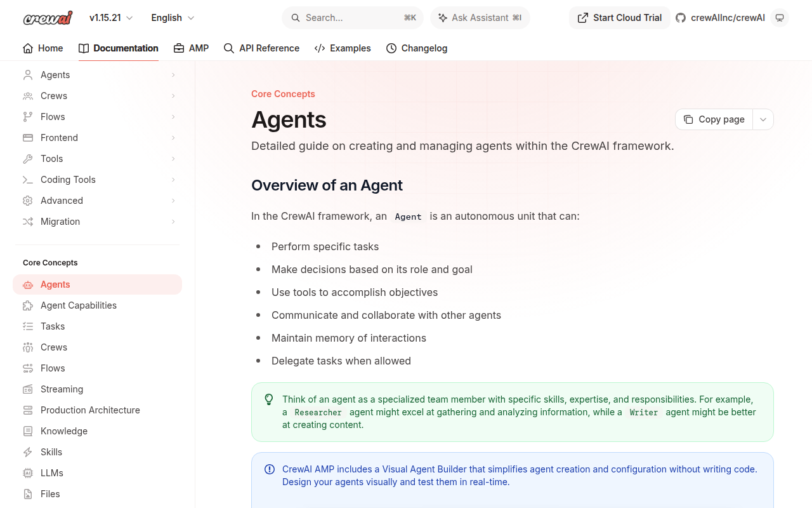The width and height of the screenshot is (812, 508).
Task: Click the Agents person icon in top sidebar
Action: click(28, 75)
